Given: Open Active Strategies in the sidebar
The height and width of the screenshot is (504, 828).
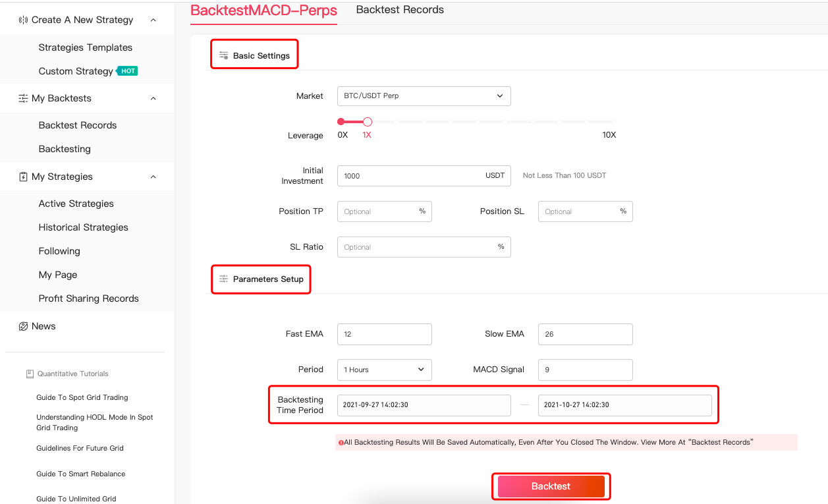Looking at the screenshot, I should point(76,204).
